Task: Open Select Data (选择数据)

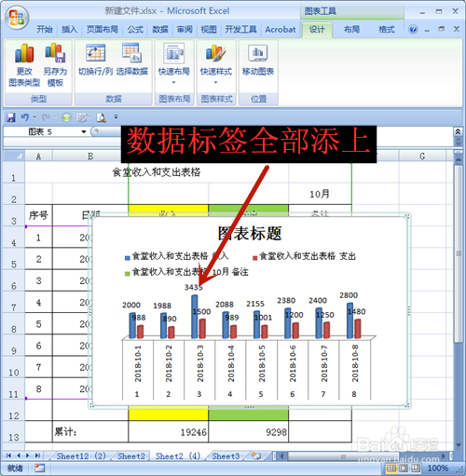Action: pyautogui.click(x=132, y=60)
